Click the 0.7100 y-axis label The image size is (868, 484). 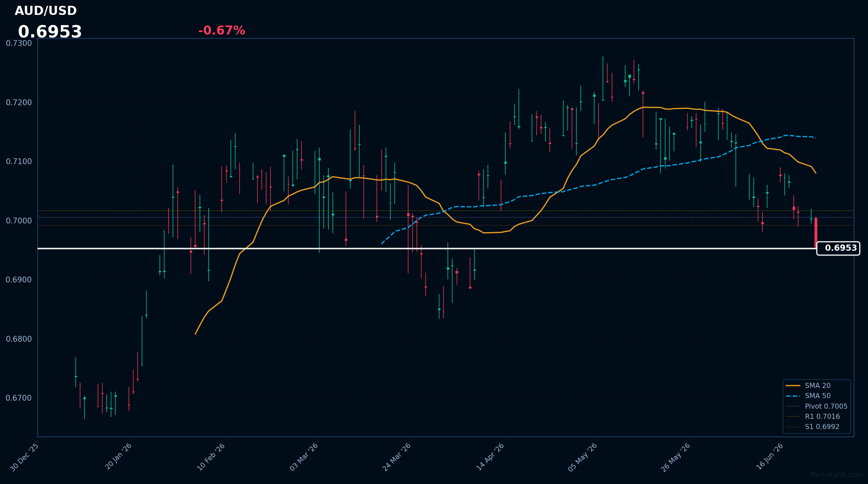point(19,162)
